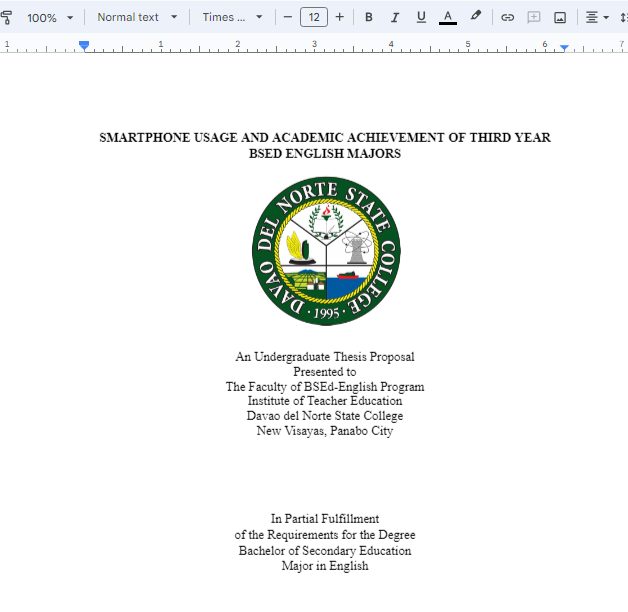Click the body line 'Davao del Norte State College'
This screenshot has width=628, height=612.
point(325,416)
